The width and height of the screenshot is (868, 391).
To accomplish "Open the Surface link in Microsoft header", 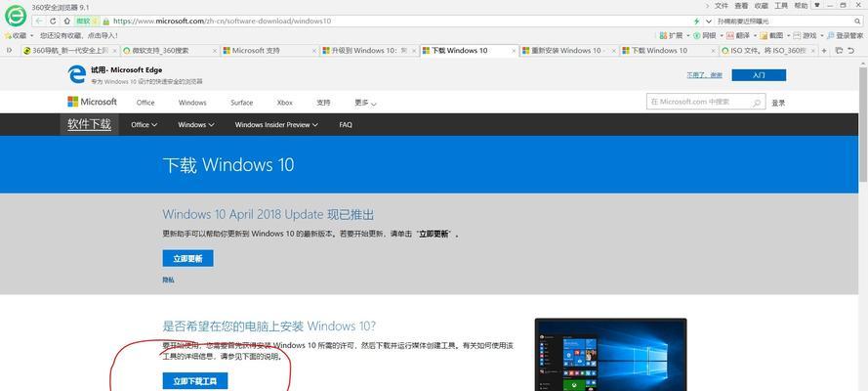I will coord(242,103).
